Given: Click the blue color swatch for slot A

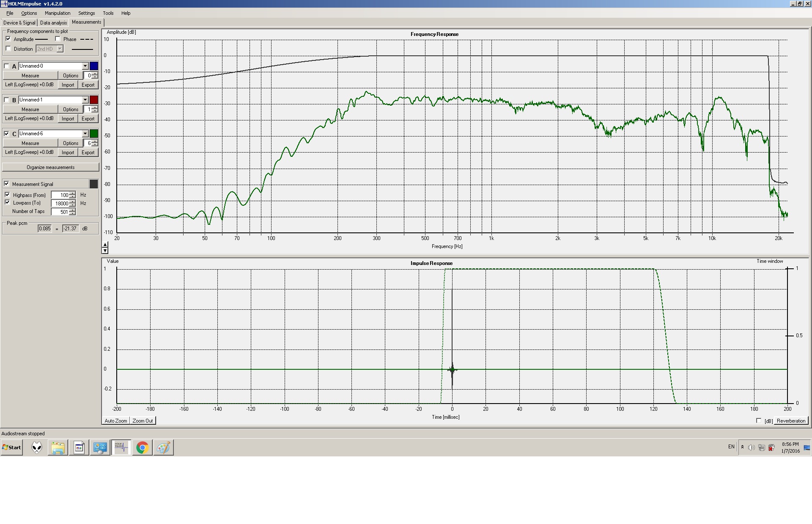Looking at the screenshot, I should [94, 66].
